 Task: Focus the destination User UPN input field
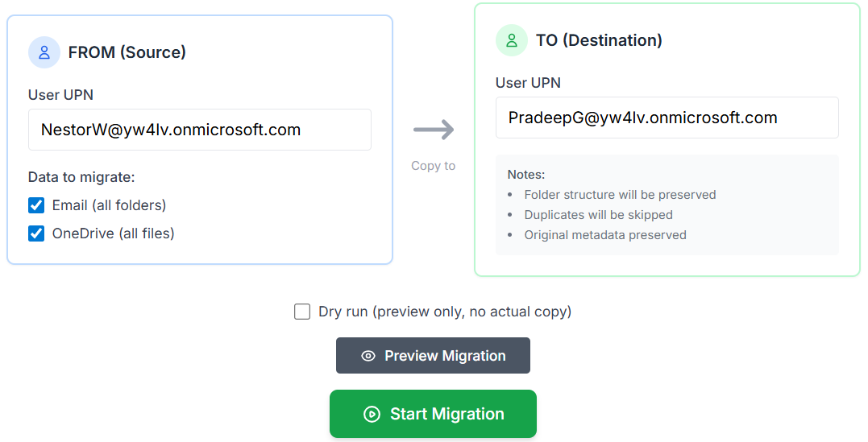click(667, 118)
